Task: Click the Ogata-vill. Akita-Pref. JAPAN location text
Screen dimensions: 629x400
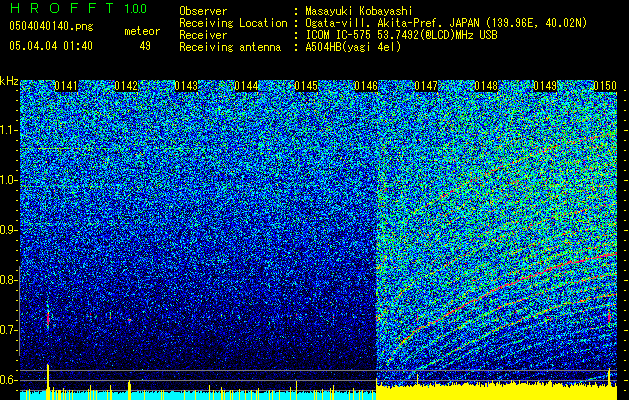Action: pos(446,23)
